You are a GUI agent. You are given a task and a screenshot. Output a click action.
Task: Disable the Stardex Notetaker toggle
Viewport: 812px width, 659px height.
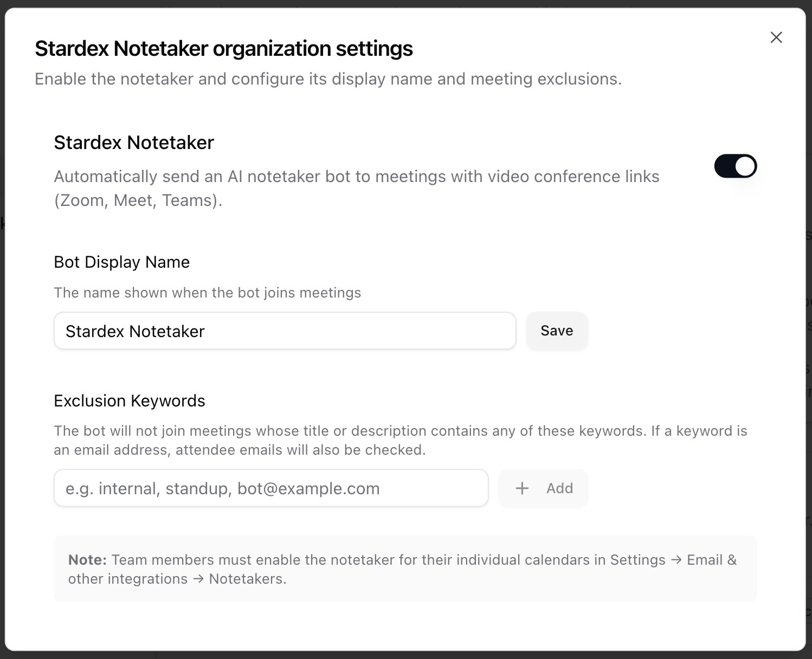736,166
